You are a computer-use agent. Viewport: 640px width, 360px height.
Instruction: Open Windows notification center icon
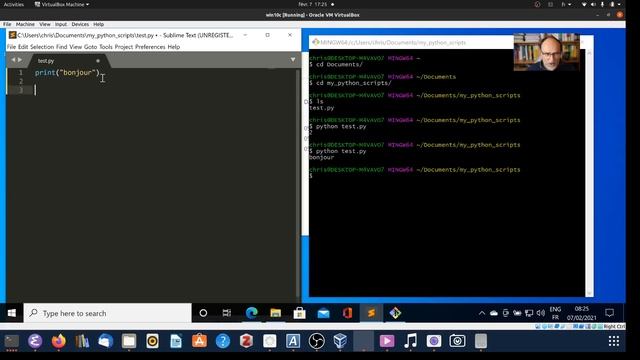tap(609, 313)
